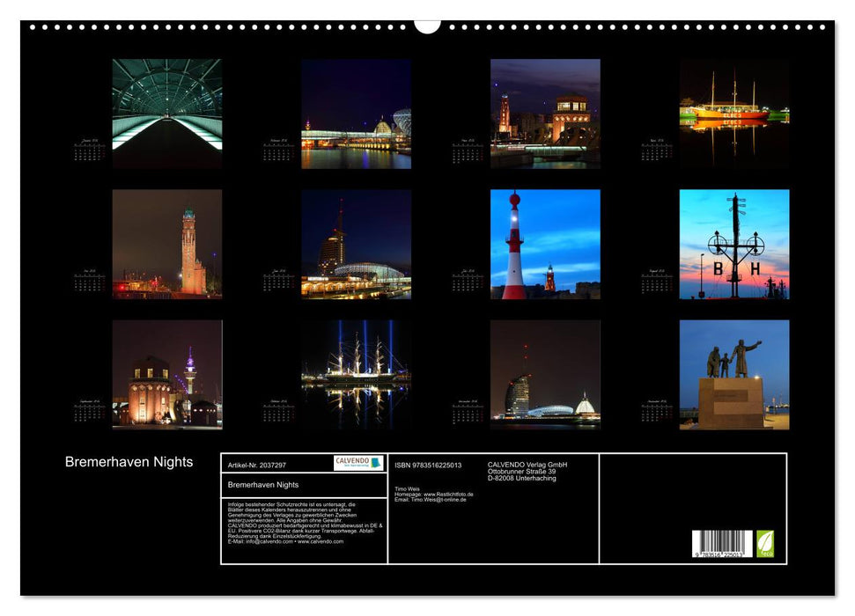This screenshot has height=616, width=855.
Task: Click the January tunnel photo
Action: (x=165, y=113)
